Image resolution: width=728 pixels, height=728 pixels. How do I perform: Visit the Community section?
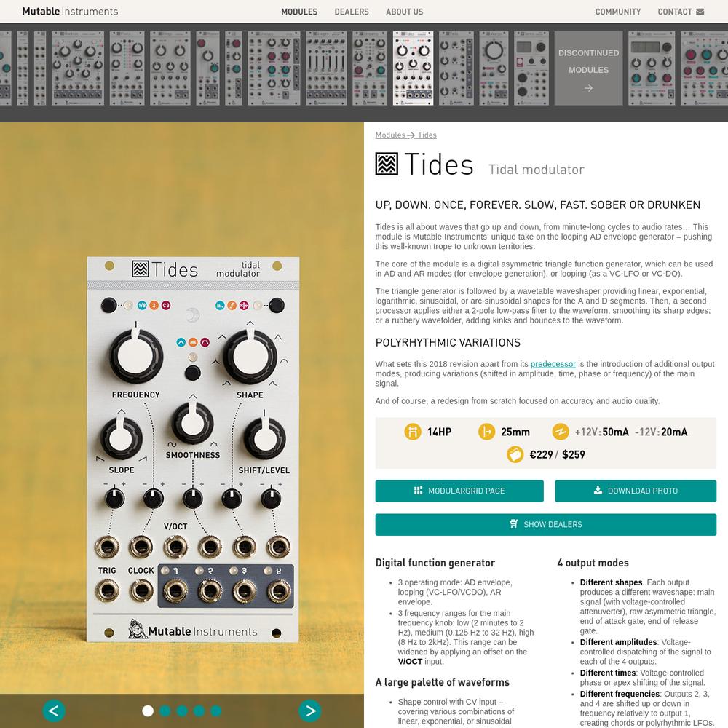coord(618,12)
